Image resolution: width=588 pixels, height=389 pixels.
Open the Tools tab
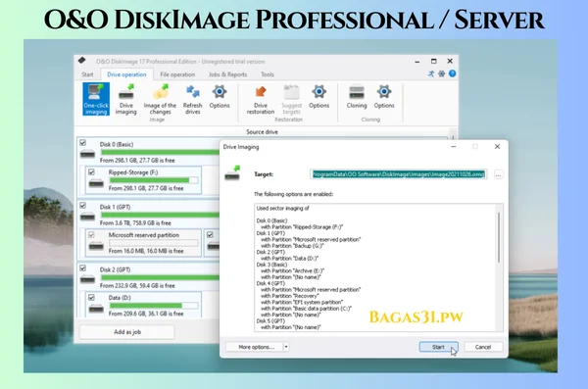[x=268, y=74]
